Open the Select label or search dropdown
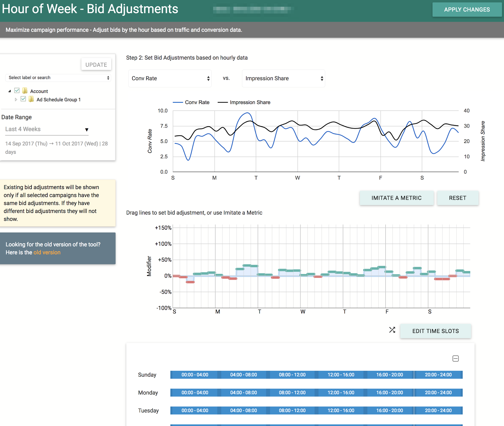504x426 pixels. coord(59,78)
